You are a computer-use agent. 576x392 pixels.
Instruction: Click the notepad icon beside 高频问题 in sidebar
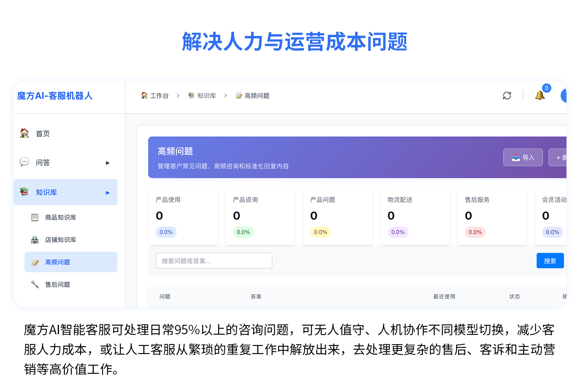click(35, 262)
